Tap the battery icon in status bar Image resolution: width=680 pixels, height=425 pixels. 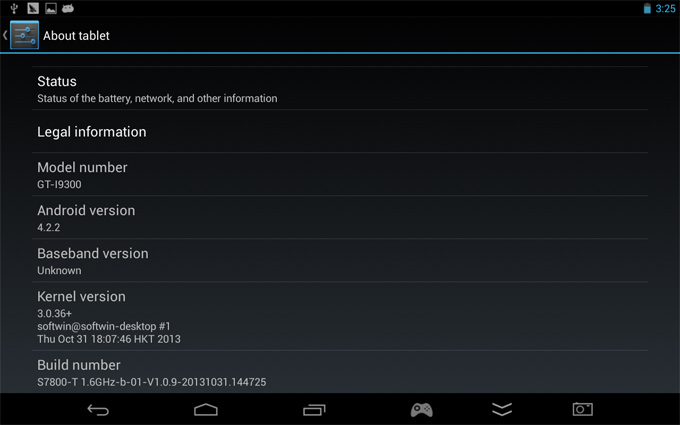647,8
